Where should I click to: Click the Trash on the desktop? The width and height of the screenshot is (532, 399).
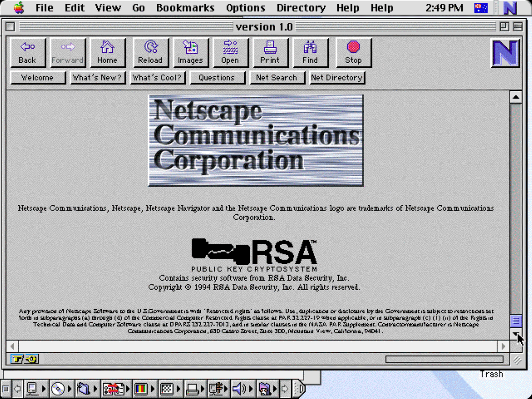point(491,374)
